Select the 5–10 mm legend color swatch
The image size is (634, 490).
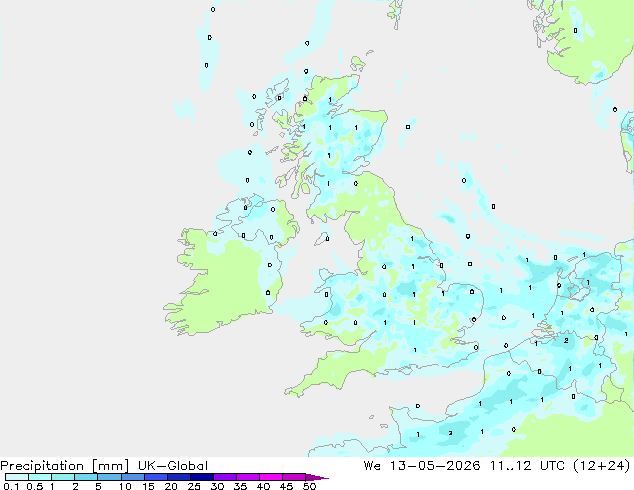tap(109, 477)
